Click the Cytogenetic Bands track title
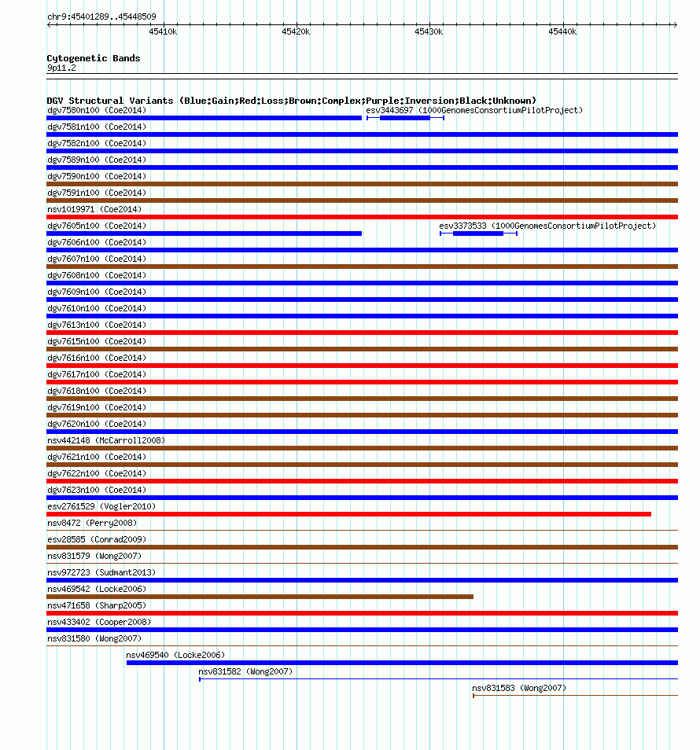Screen dimensions: 700x750 point(94,58)
